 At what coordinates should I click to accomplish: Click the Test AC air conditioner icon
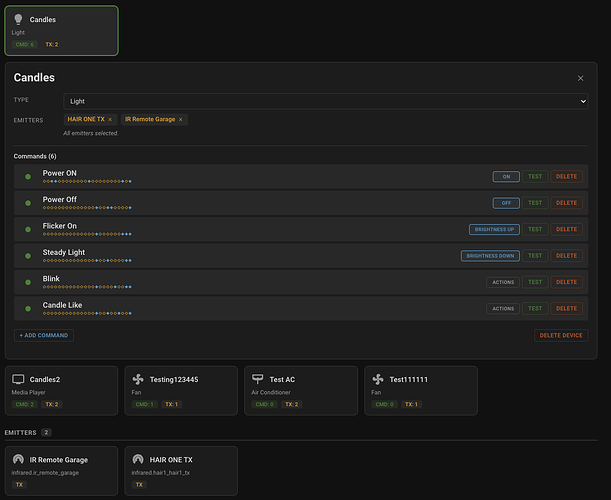point(258,378)
